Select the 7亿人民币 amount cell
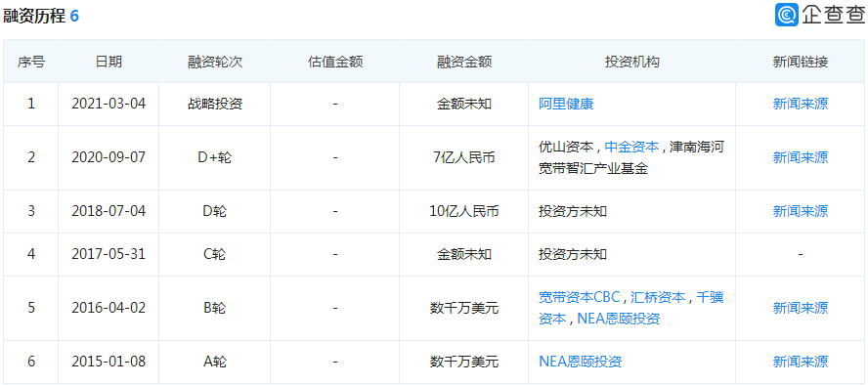Image resolution: width=868 pixels, height=385 pixels. (x=464, y=157)
